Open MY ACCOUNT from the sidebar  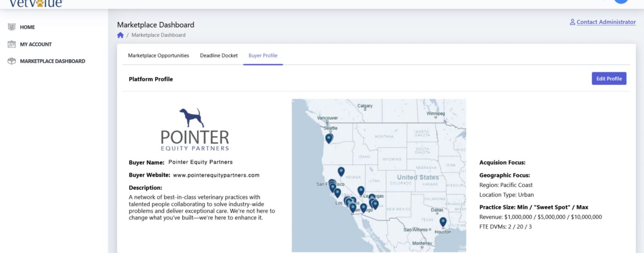(36, 44)
